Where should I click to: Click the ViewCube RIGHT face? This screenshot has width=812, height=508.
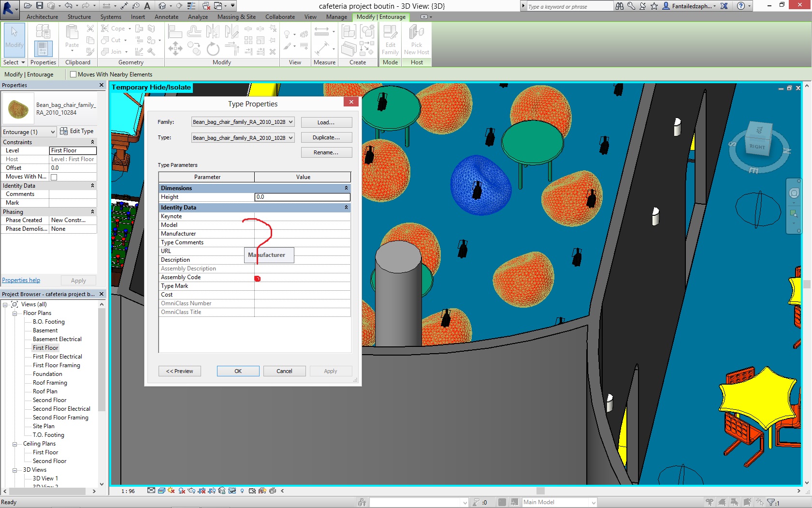[x=757, y=147]
